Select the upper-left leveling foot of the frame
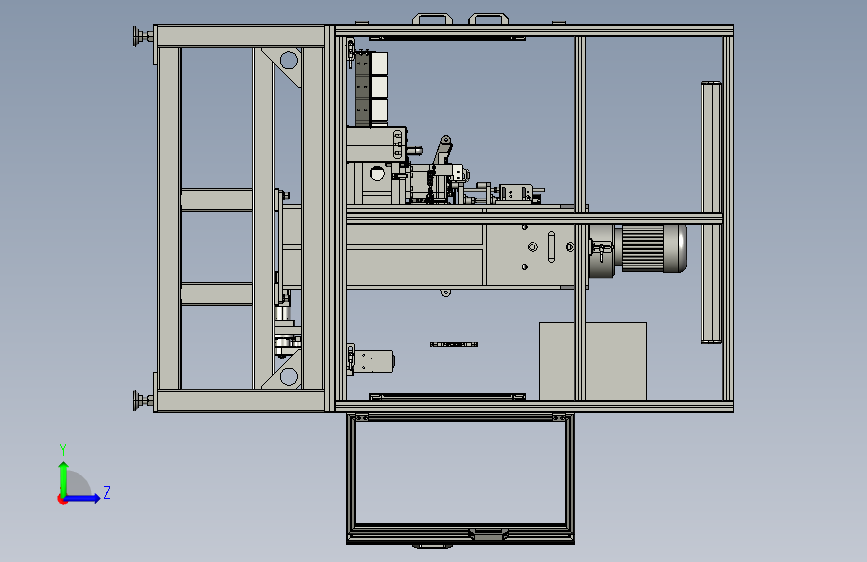This screenshot has height=562, width=867. (143, 37)
